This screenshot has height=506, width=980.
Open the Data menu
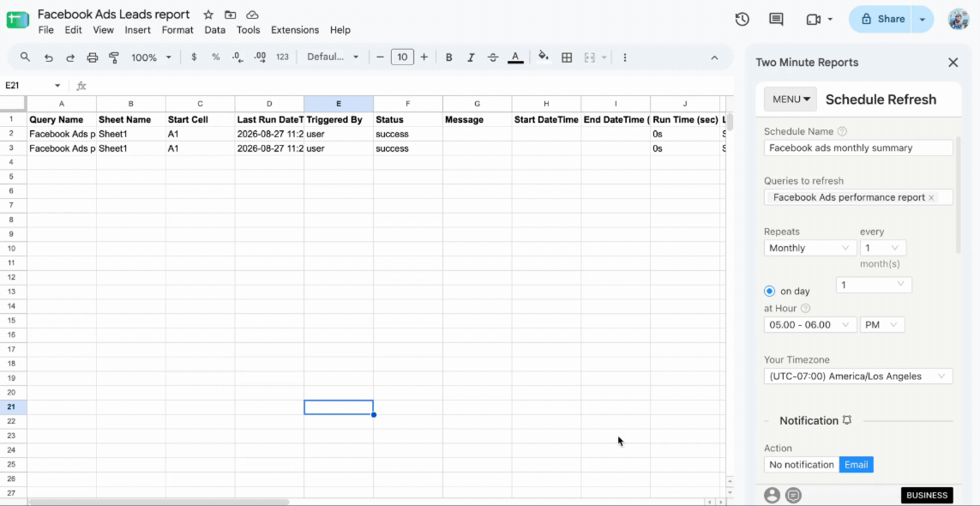[215, 29]
